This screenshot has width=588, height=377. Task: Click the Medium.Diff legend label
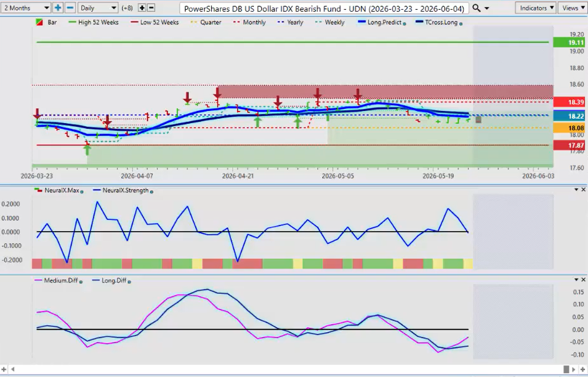(61, 280)
